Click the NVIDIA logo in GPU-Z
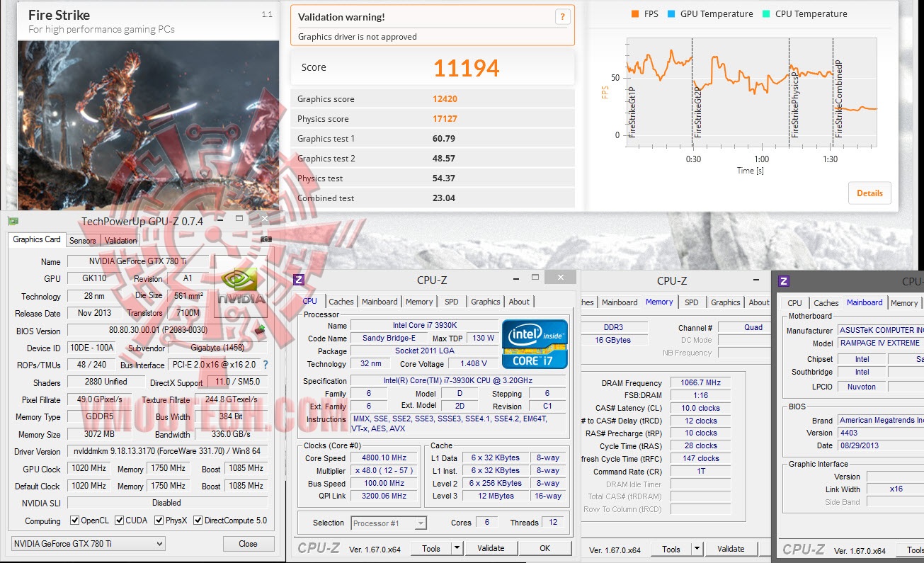 pos(241,285)
